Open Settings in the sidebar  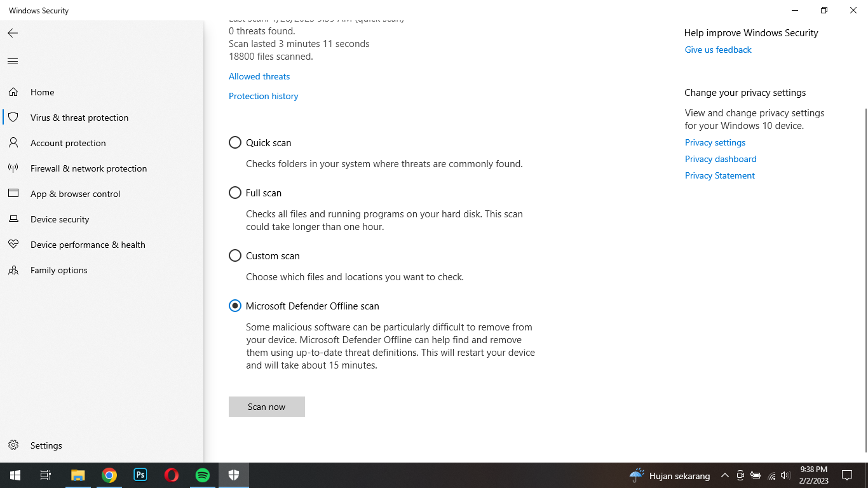(x=46, y=445)
